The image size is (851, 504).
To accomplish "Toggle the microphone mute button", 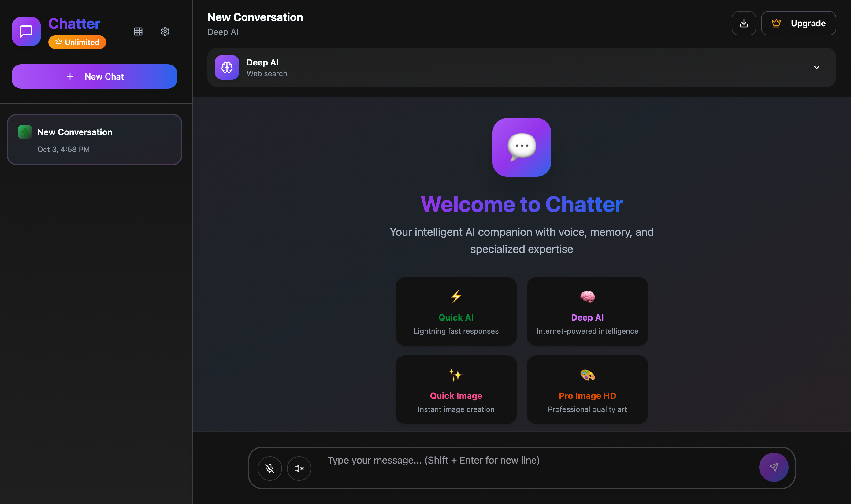I will (x=270, y=468).
